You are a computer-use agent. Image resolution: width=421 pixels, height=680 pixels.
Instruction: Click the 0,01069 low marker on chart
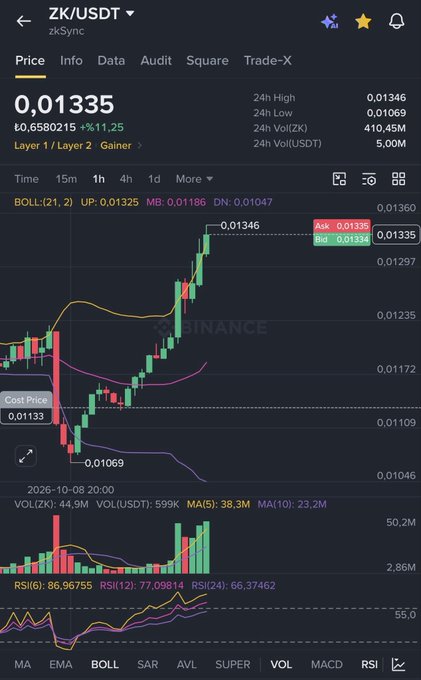[104, 463]
